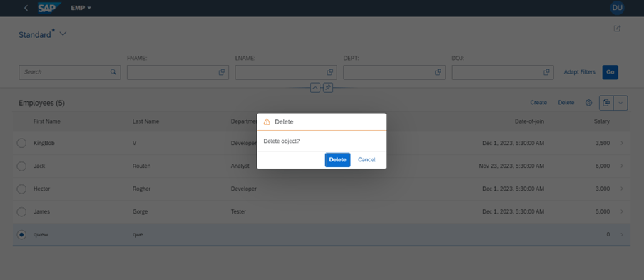Viewport: 644px width, 280px height.
Task: Select the KingBob row radio button
Action: click(21, 143)
